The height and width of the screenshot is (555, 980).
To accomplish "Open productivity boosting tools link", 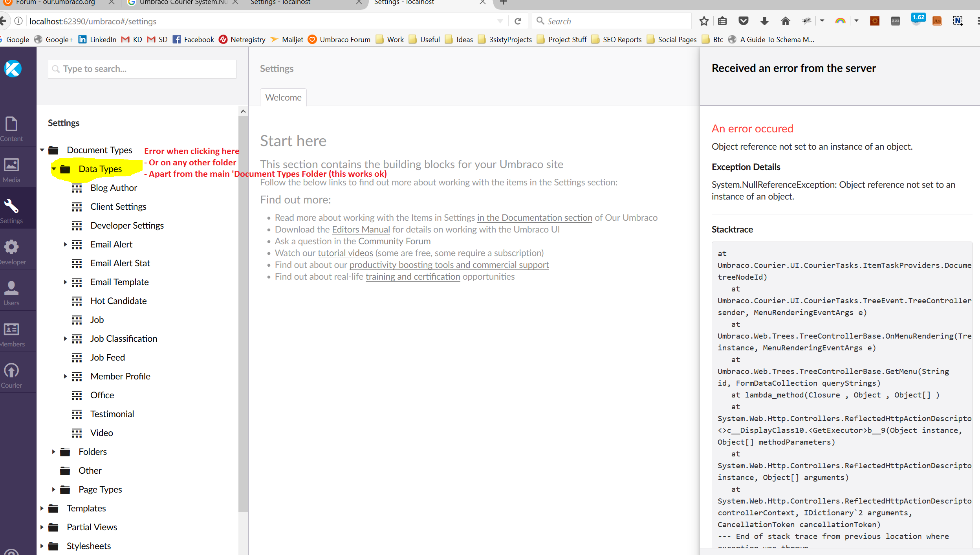I will [449, 265].
